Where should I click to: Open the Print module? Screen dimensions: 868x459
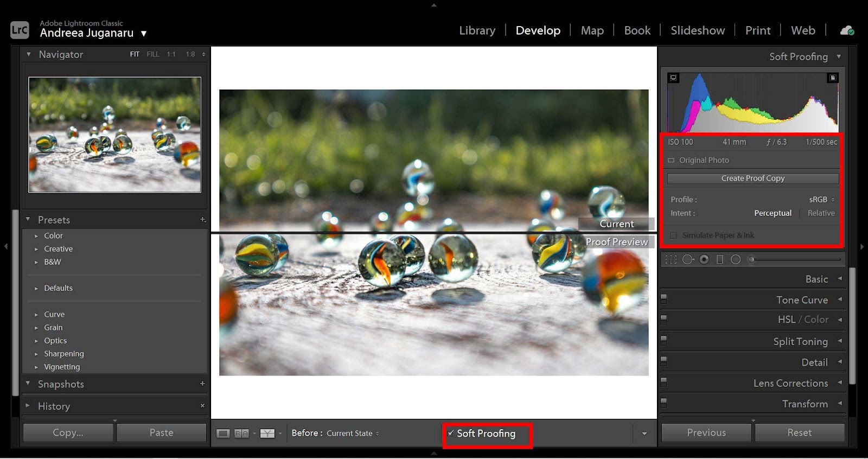point(757,30)
